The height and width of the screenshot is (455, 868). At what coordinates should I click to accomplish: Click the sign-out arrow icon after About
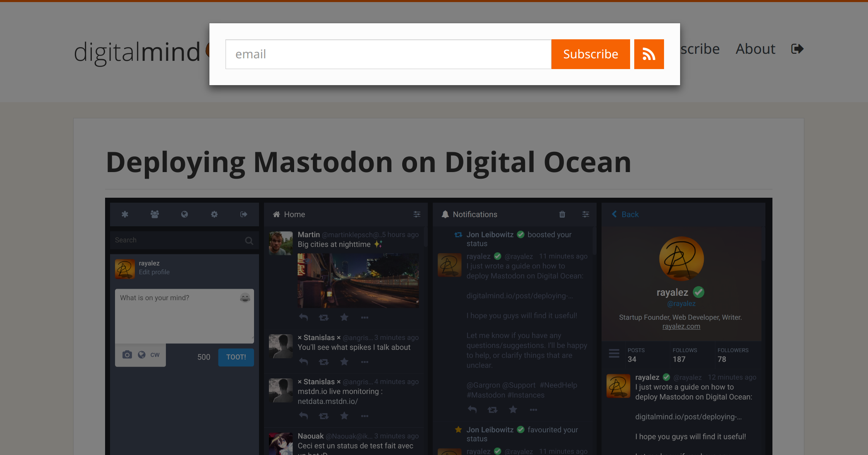point(797,49)
